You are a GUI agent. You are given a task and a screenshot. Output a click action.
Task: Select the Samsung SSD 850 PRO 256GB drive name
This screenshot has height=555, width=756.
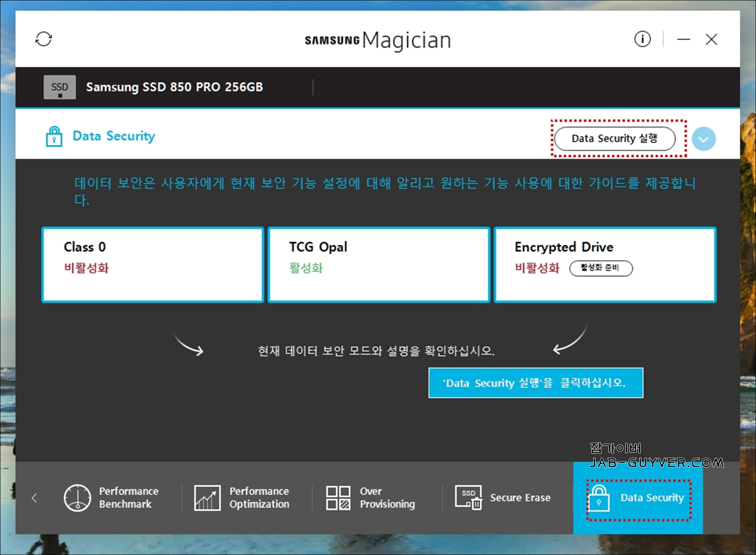174,87
